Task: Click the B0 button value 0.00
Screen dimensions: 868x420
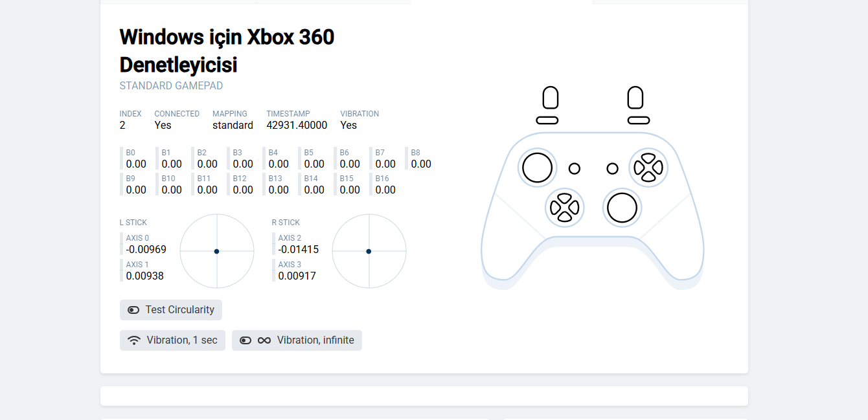Action: 136,164
